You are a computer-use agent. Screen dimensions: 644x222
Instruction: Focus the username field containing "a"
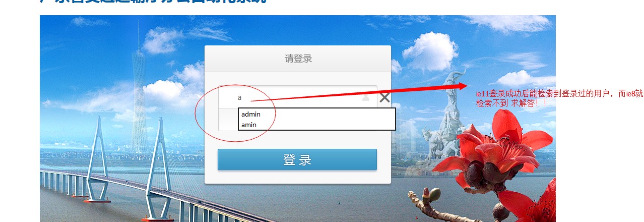[298, 97]
